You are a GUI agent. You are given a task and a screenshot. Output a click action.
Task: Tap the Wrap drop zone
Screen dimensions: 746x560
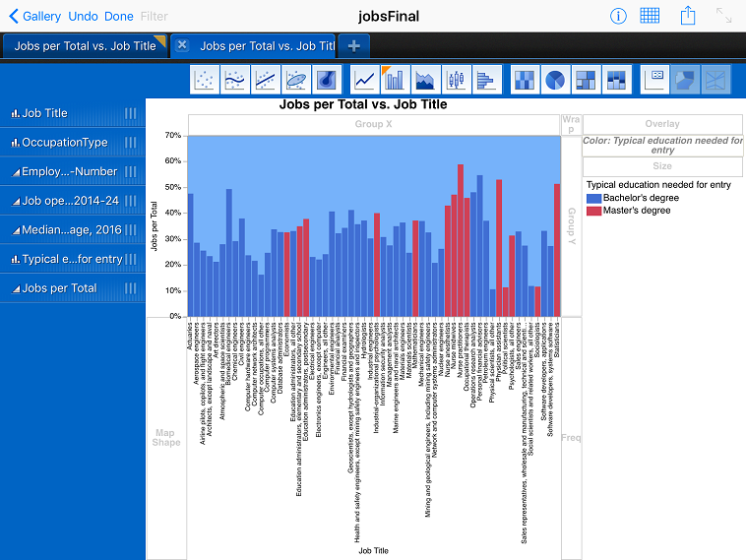(x=571, y=124)
